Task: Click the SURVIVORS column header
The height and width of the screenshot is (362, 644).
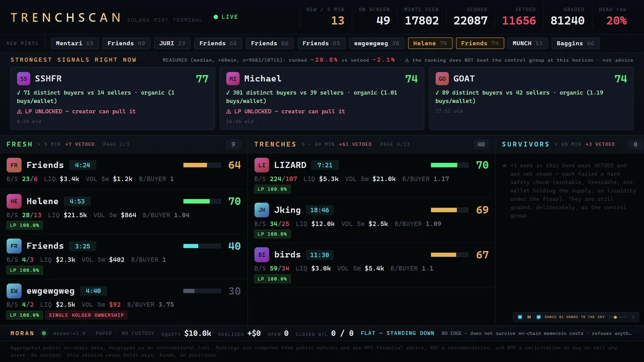Action: click(x=526, y=144)
